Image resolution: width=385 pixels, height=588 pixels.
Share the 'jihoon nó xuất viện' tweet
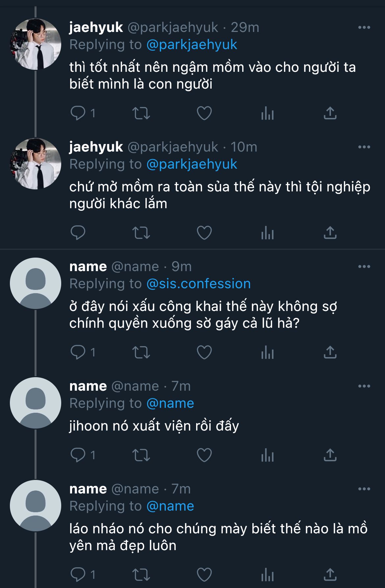(x=330, y=455)
